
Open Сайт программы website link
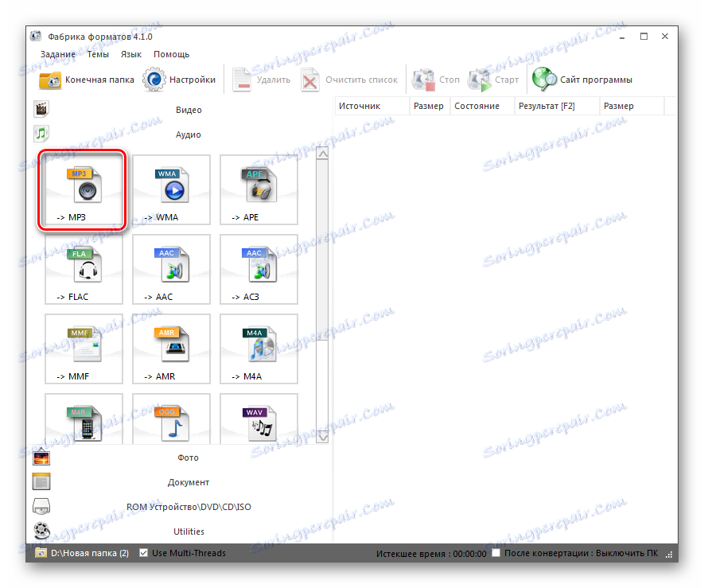582,80
